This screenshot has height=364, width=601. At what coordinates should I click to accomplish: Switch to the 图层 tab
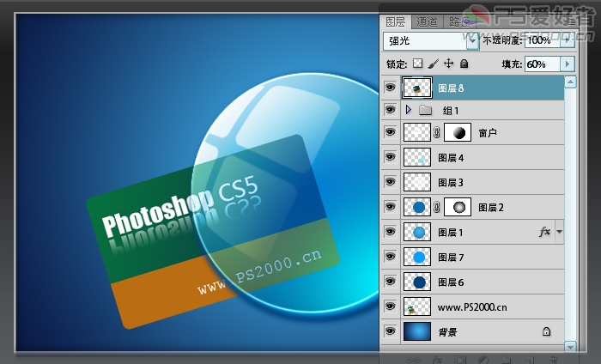click(x=396, y=22)
